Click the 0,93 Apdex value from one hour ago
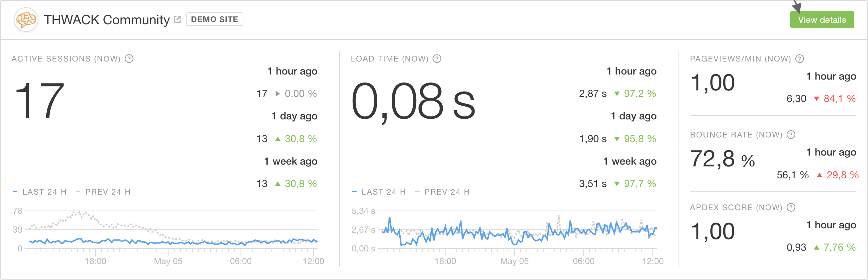 [796, 247]
